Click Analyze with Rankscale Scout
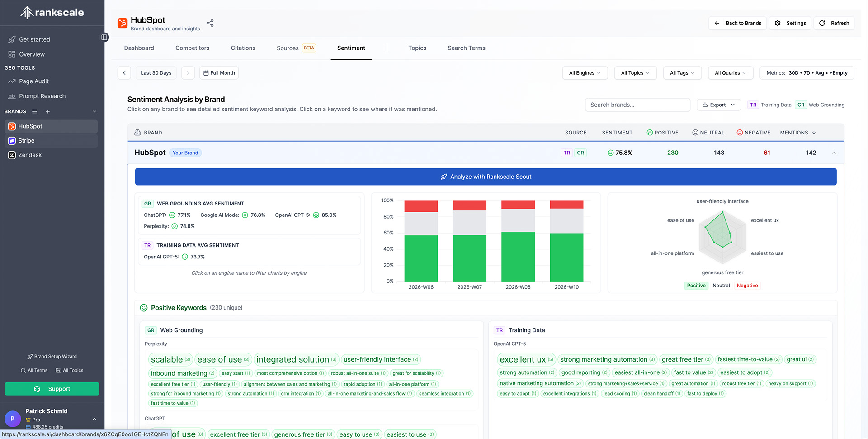This screenshot has height=439, width=868. (486, 177)
